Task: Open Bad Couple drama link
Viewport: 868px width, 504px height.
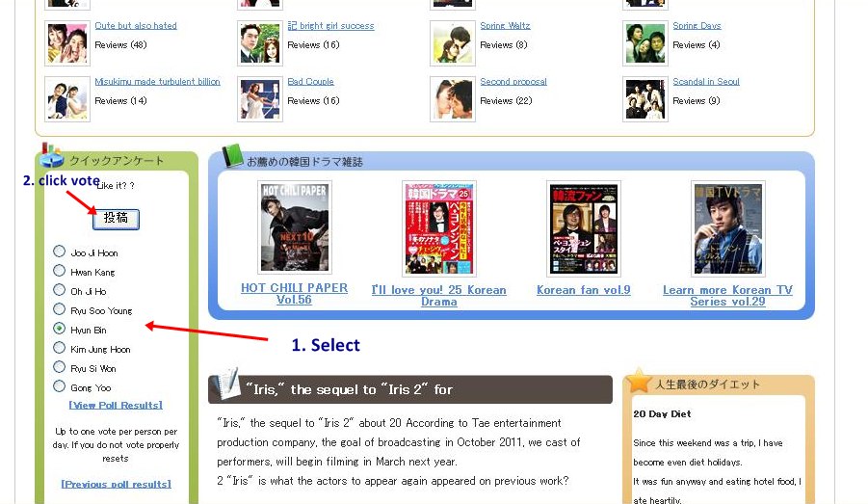Action: [x=310, y=81]
